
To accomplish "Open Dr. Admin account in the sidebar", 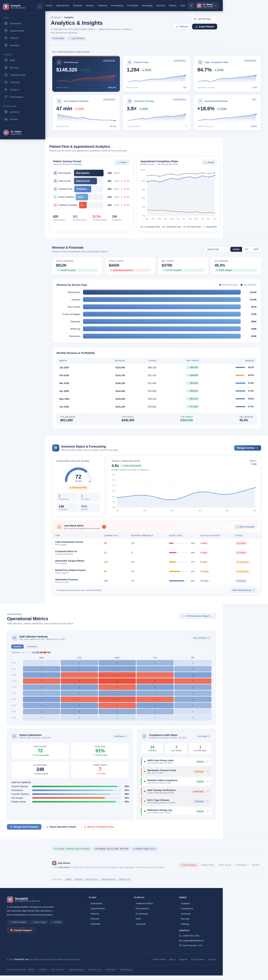I will pyautogui.click(x=22, y=132).
